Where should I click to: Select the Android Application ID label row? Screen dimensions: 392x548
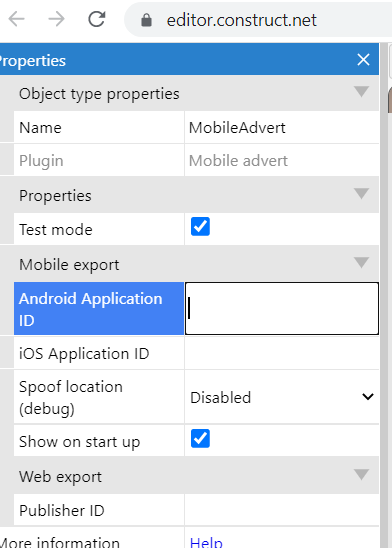(x=99, y=309)
